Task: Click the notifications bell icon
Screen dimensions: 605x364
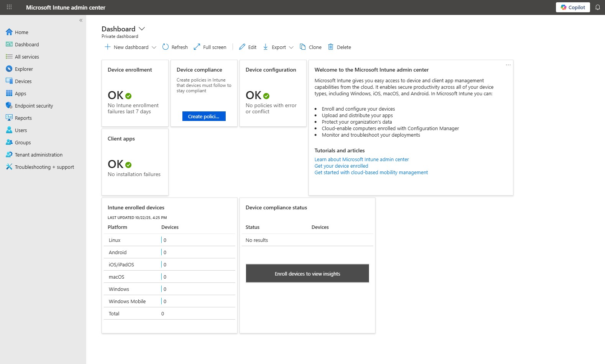Action: pyautogui.click(x=597, y=7)
